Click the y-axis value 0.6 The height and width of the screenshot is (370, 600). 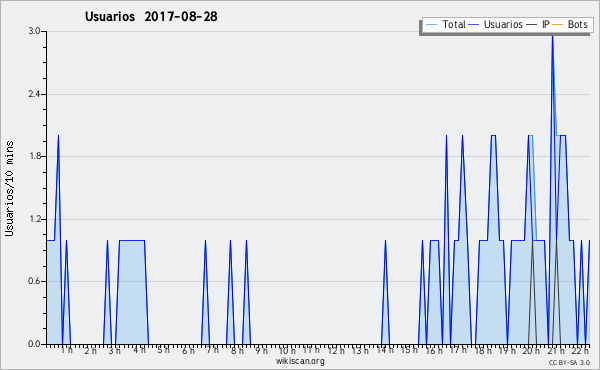34,282
